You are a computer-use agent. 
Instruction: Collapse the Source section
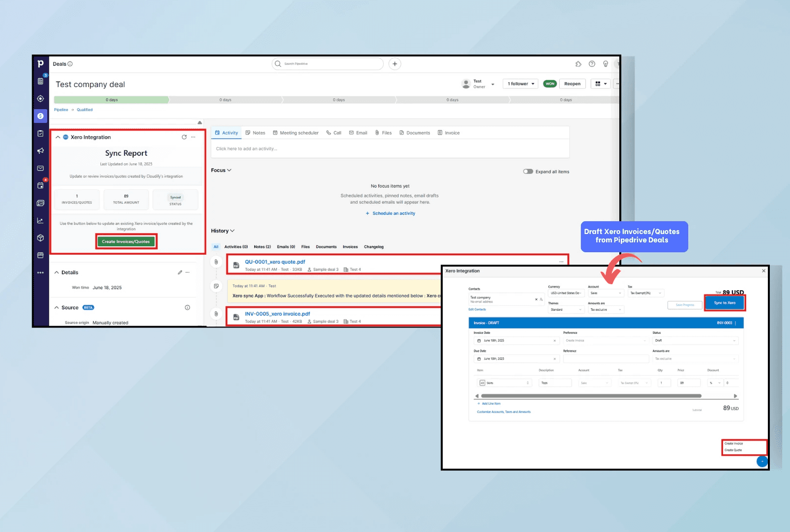click(57, 308)
